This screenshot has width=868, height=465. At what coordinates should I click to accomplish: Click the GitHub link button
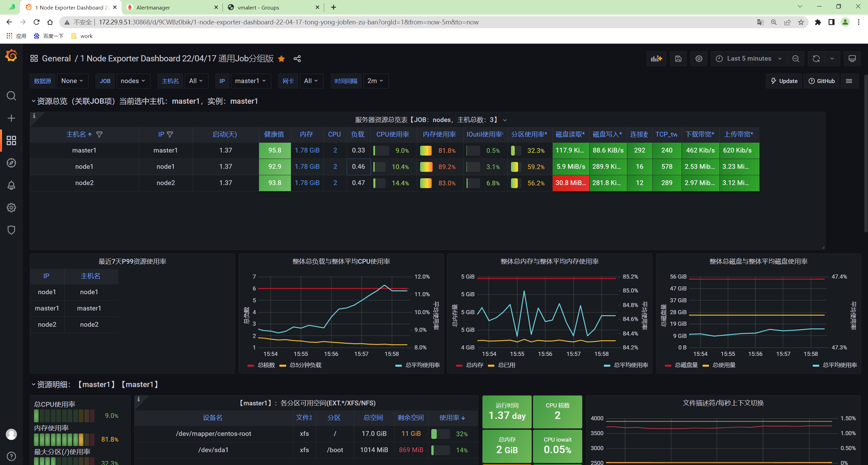[822, 81]
